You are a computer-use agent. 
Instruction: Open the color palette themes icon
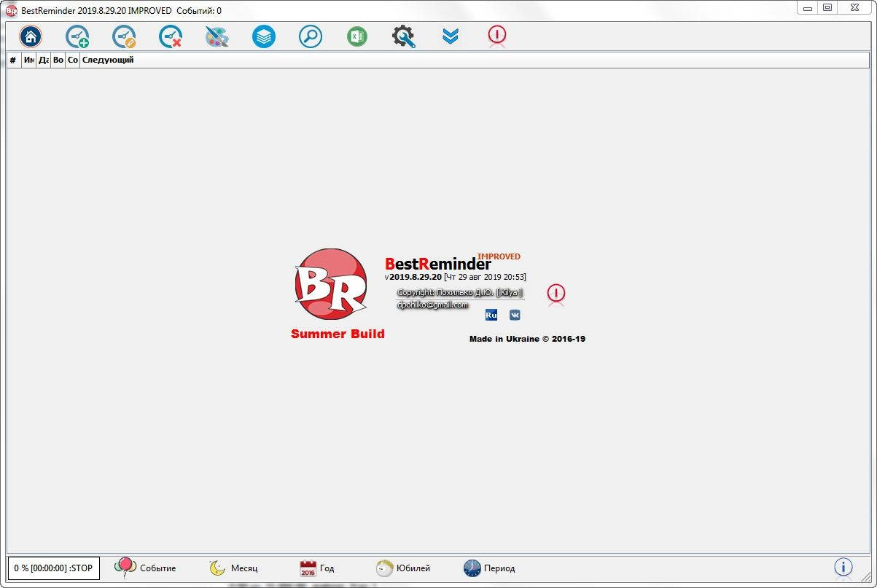pyautogui.click(x=217, y=36)
